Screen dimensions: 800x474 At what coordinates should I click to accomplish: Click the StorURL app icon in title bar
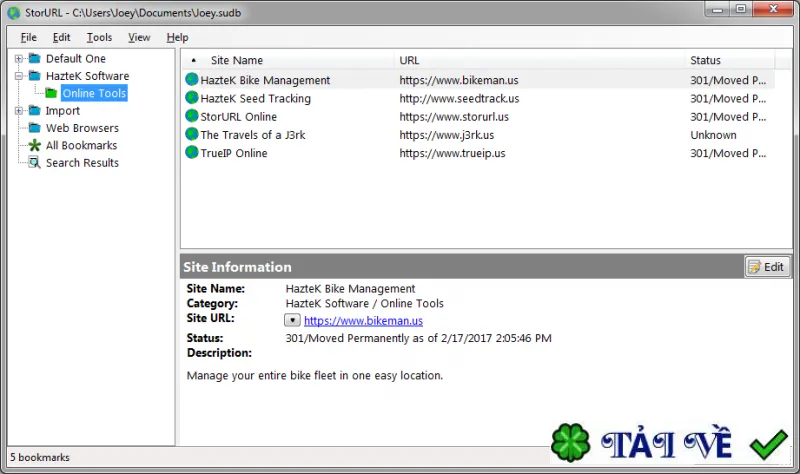coord(14,13)
